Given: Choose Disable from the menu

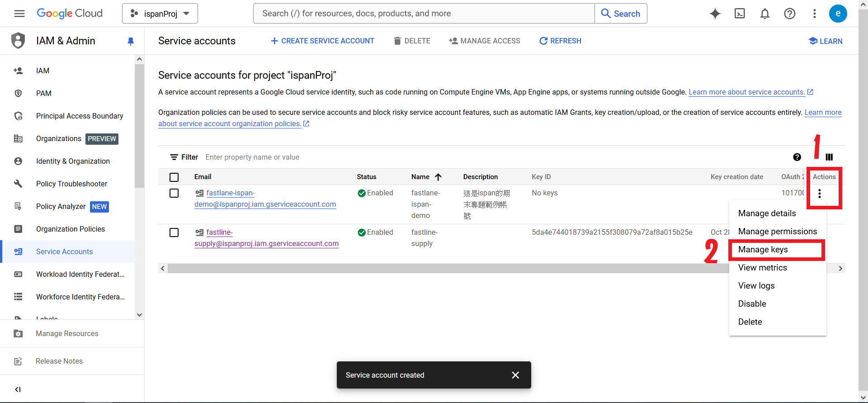Looking at the screenshot, I should [778, 303].
